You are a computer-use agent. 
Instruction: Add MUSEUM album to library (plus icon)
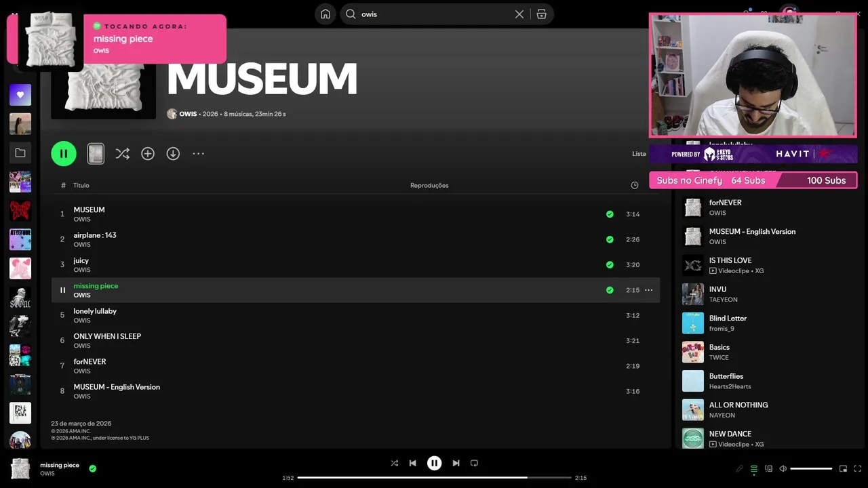click(x=148, y=154)
